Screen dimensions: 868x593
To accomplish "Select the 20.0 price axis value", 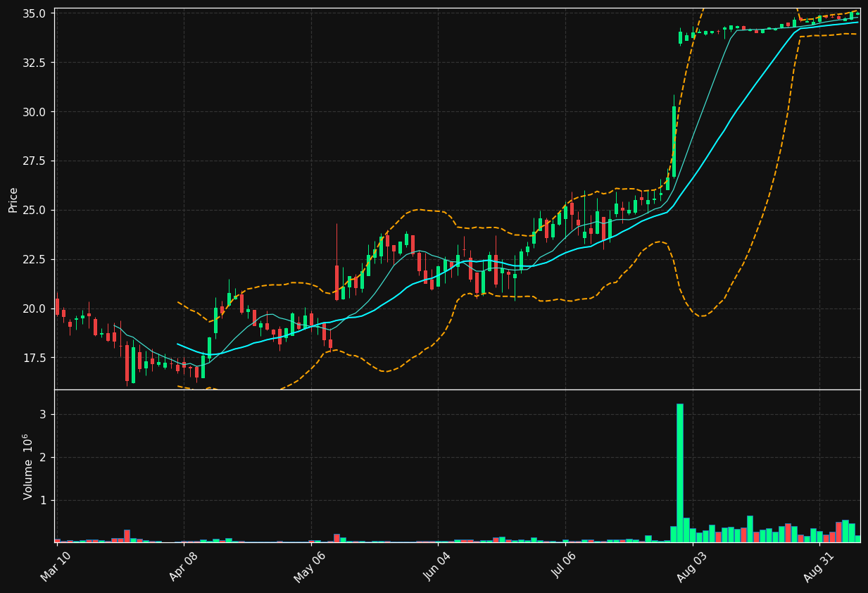I will pos(35,308).
